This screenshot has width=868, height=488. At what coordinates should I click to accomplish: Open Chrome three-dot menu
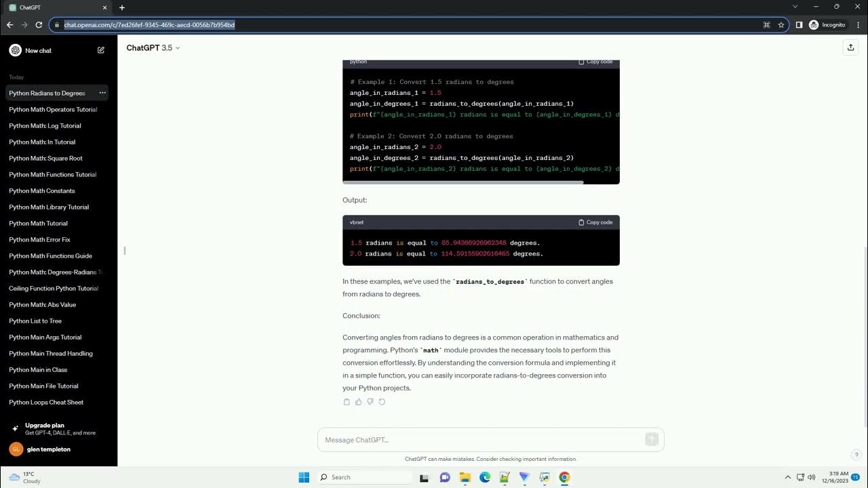[859, 25]
